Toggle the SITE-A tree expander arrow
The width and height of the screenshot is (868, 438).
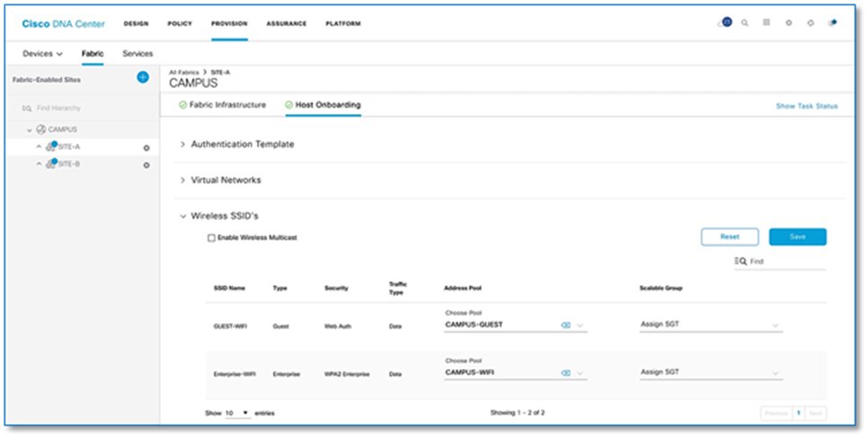tap(39, 147)
